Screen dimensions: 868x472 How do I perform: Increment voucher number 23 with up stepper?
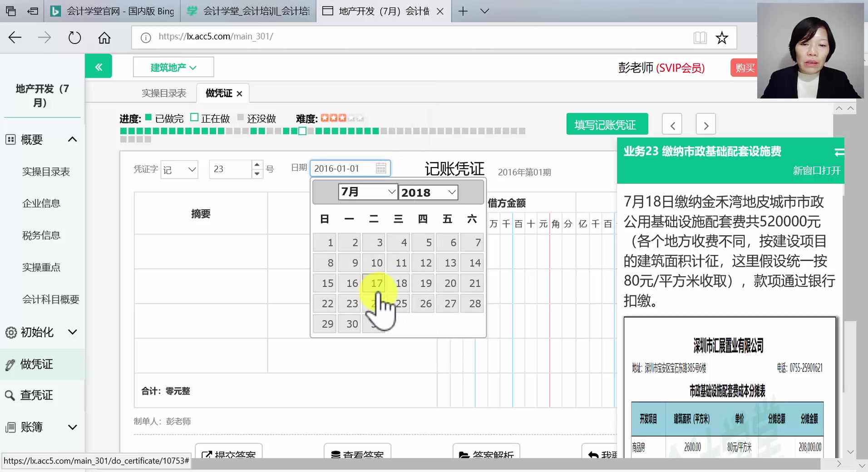[x=256, y=165]
